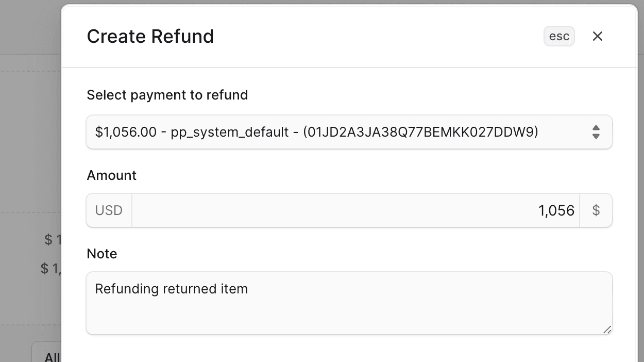Click the "Refunding returned item" note text
644x362 pixels.
(172, 289)
